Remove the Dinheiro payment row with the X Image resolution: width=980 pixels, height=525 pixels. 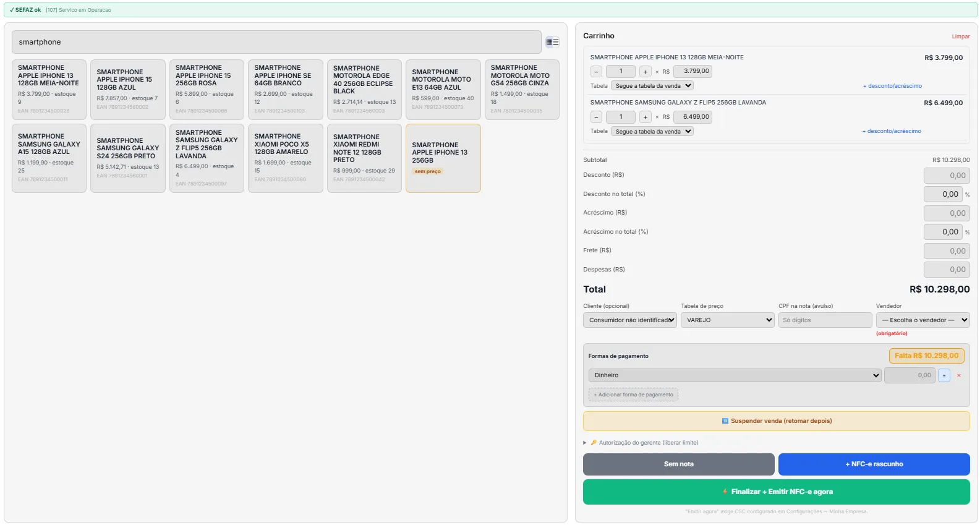(959, 375)
